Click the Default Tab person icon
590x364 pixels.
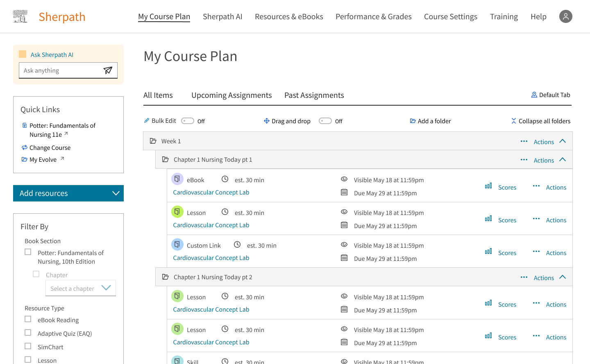point(534,95)
